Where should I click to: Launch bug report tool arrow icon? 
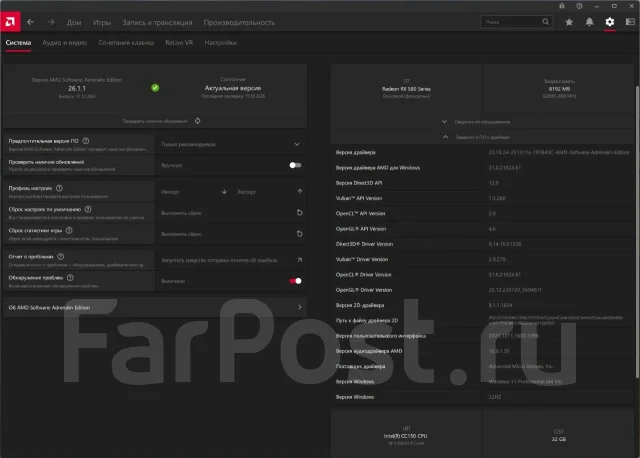(x=300, y=260)
